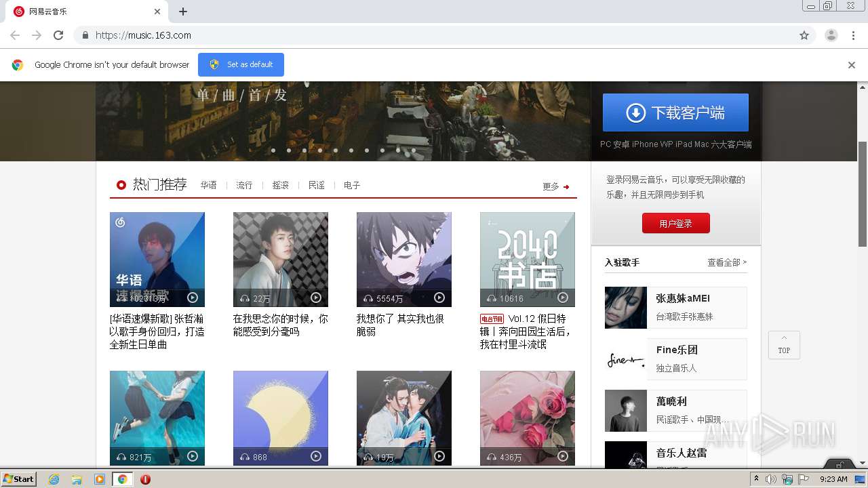
Task: Open 查看全部 for featured artists
Action: 727,262
